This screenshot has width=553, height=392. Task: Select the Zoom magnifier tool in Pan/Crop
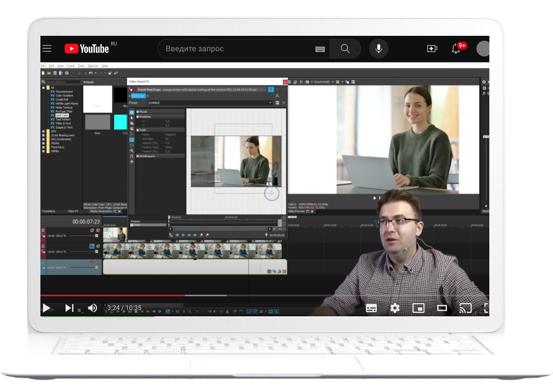point(132,151)
